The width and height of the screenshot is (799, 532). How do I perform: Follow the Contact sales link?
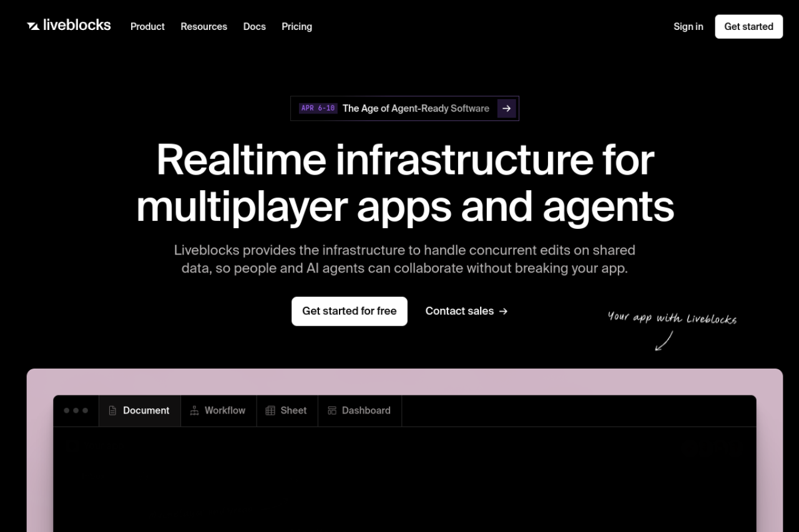click(459, 311)
